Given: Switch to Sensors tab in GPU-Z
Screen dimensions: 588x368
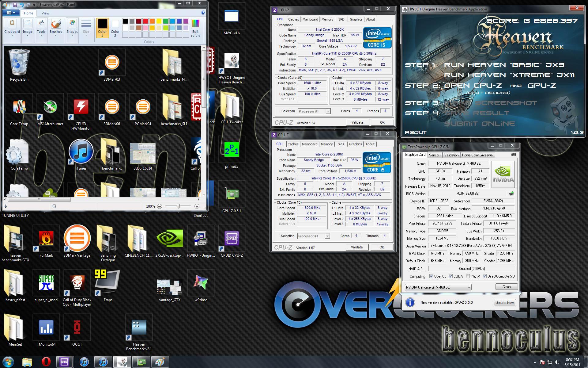Looking at the screenshot, I should [435, 155].
